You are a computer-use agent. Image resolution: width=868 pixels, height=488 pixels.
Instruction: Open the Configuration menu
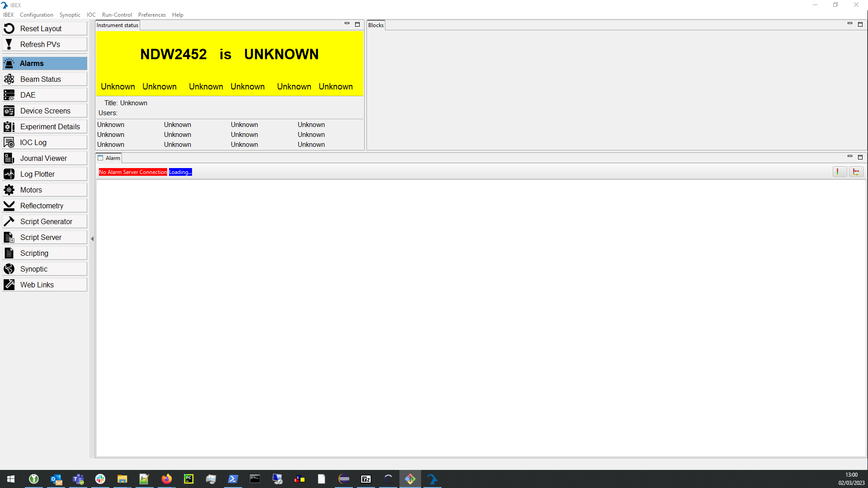pos(36,15)
